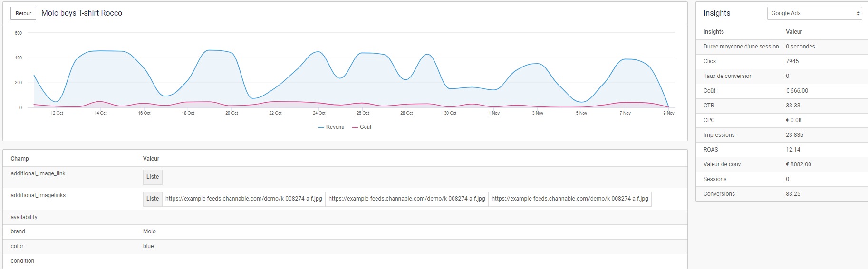
Task: Toggle the Coût legend entry
Action: pos(362,127)
